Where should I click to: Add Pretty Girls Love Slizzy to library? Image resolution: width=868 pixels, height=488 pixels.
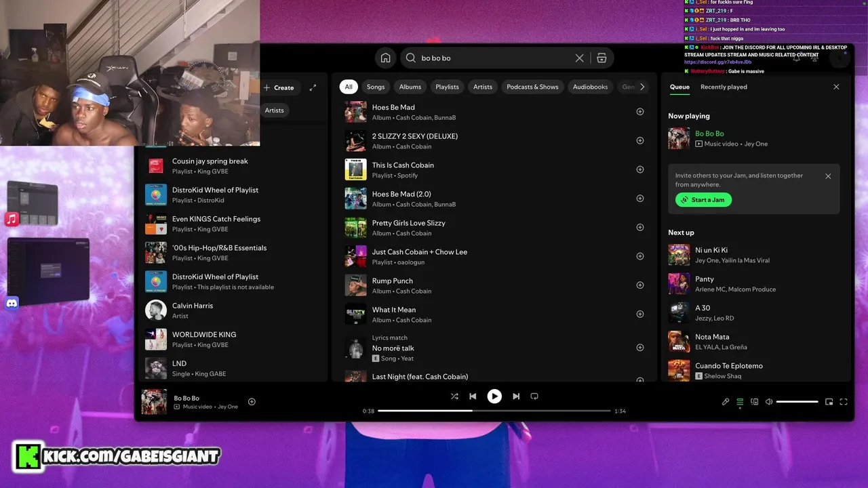tap(639, 228)
